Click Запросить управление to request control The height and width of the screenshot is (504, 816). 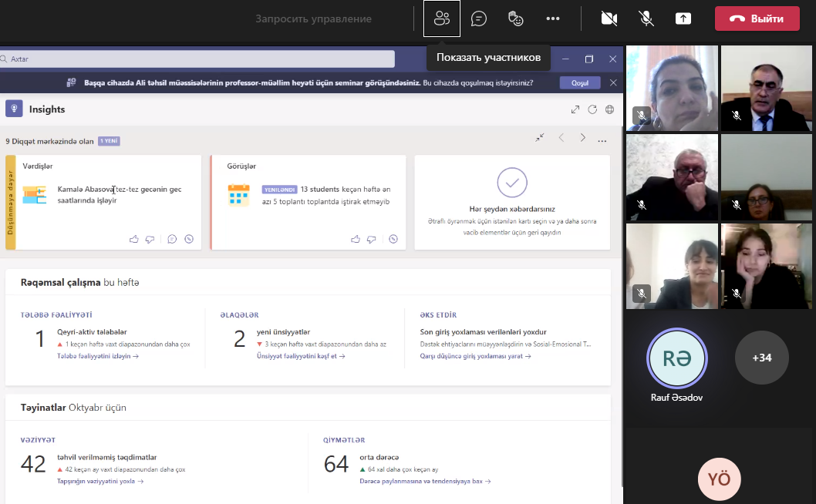pyautogui.click(x=313, y=18)
